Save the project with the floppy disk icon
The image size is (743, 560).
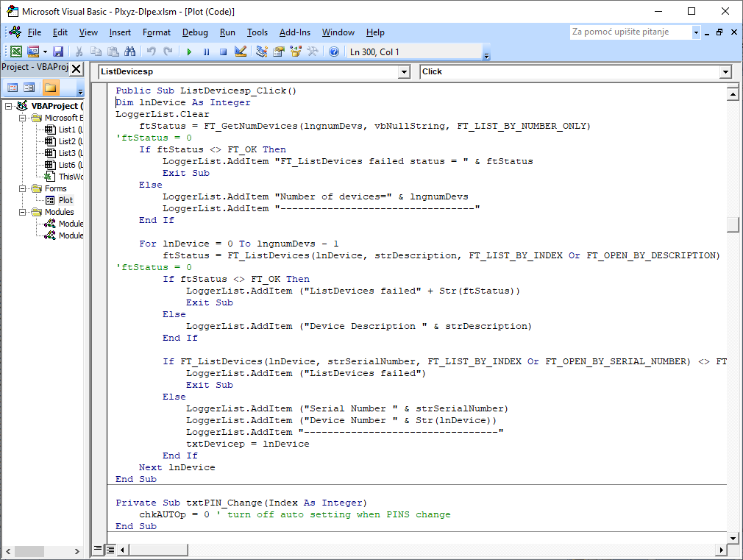[58, 52]
